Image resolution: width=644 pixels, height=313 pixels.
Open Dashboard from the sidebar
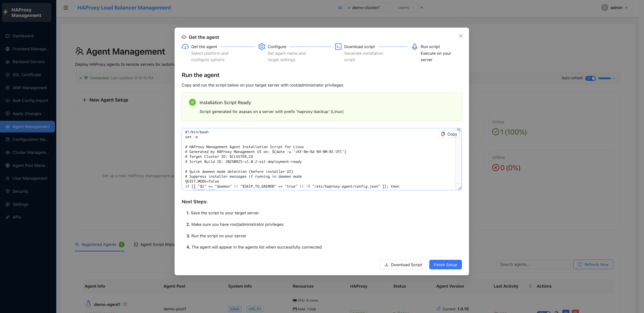pyautogui.click(x=28, y=36)
